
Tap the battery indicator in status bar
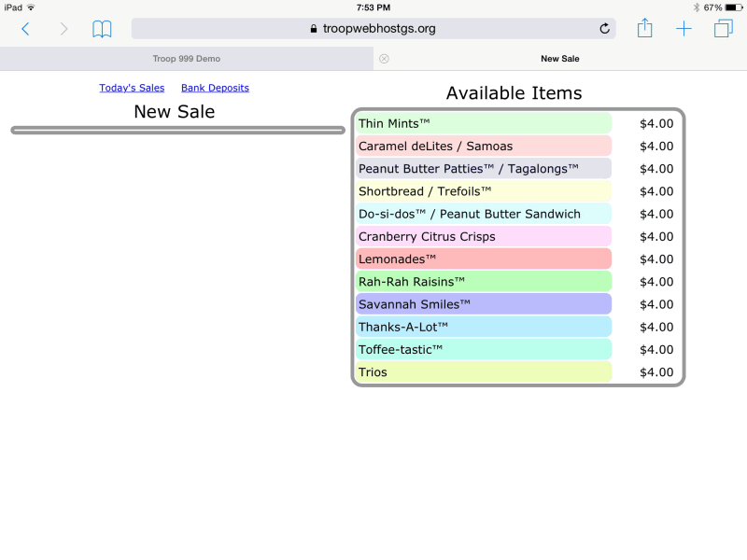[x=734, y=7]
